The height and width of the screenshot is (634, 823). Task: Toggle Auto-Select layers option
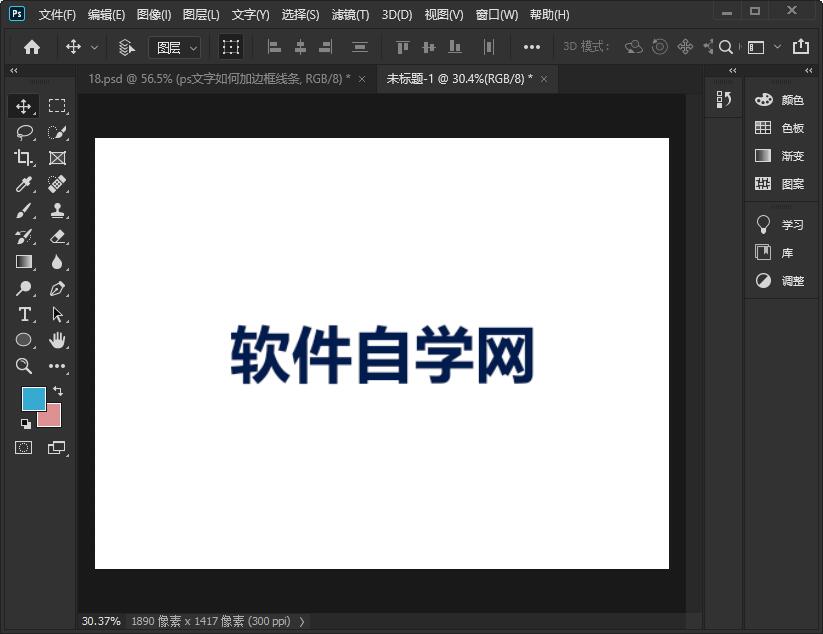[x=126, y=47]
